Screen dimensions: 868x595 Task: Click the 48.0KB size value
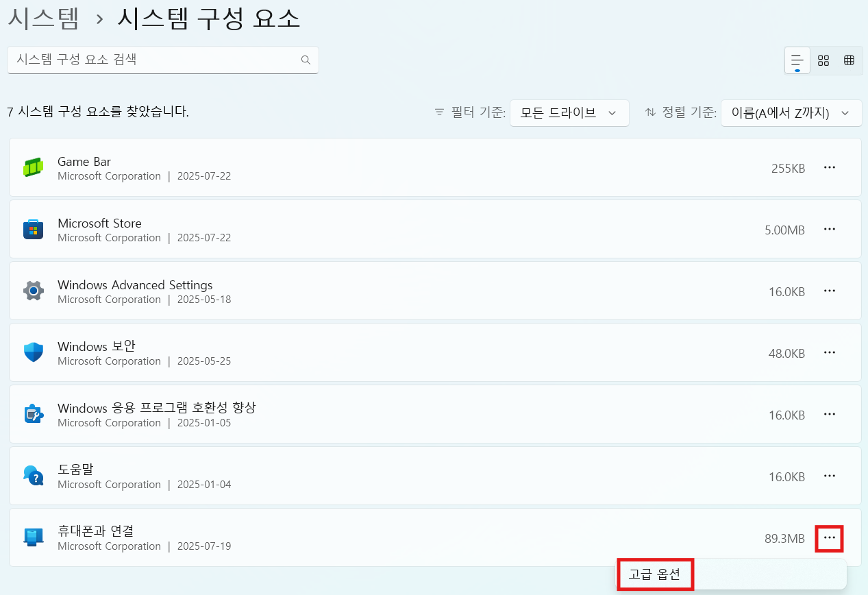(786, 353)
